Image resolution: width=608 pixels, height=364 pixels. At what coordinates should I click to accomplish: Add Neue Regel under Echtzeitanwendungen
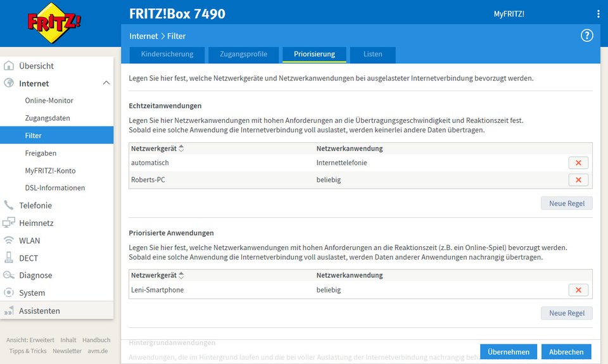[566, 203]
